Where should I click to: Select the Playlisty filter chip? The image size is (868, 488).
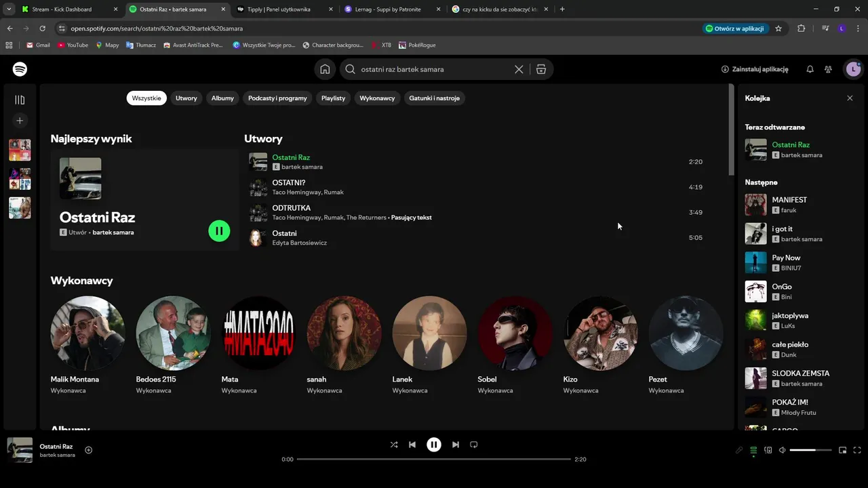[x=333, y=98]
